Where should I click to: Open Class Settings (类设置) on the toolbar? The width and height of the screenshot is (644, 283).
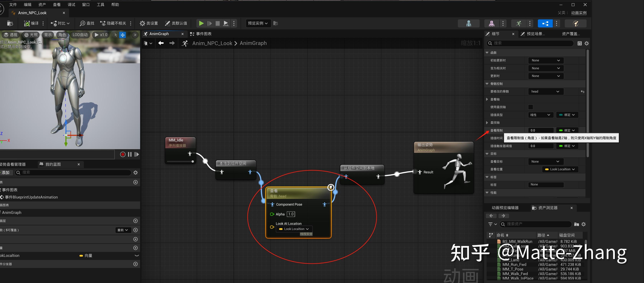[x=149, y=23]
